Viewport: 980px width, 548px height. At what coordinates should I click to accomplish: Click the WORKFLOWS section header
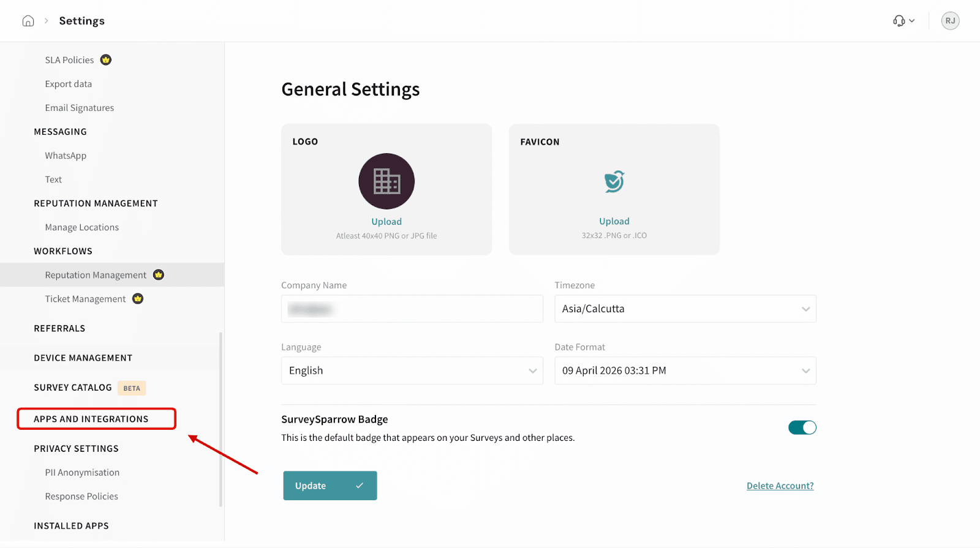63,251
